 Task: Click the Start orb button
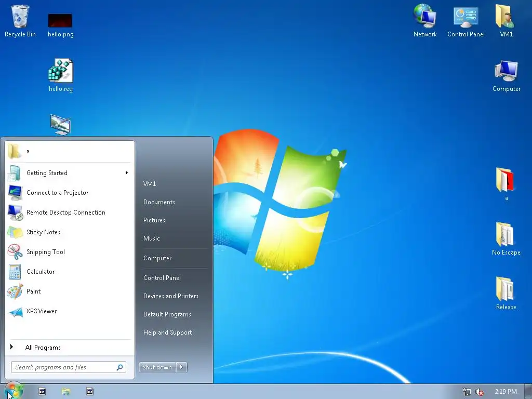click(14, 391)
